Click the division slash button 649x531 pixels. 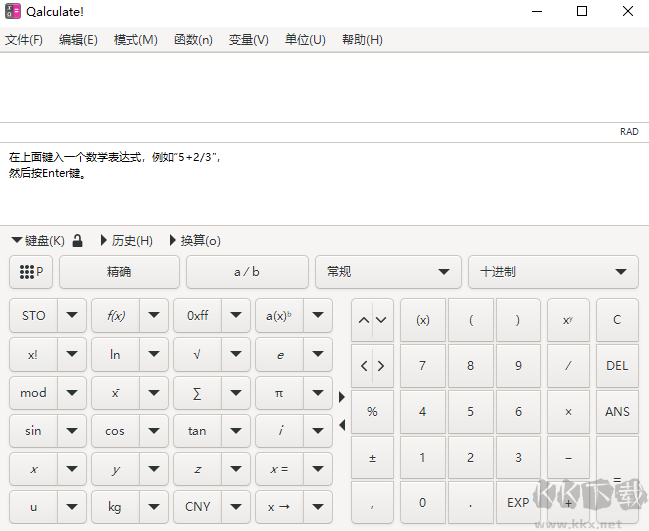tap(568, 366)
